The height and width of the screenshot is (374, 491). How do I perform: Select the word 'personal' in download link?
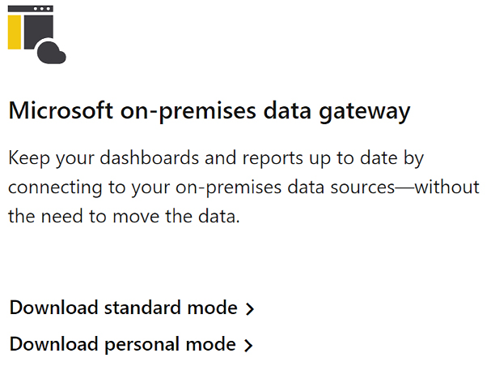[142, 345]
